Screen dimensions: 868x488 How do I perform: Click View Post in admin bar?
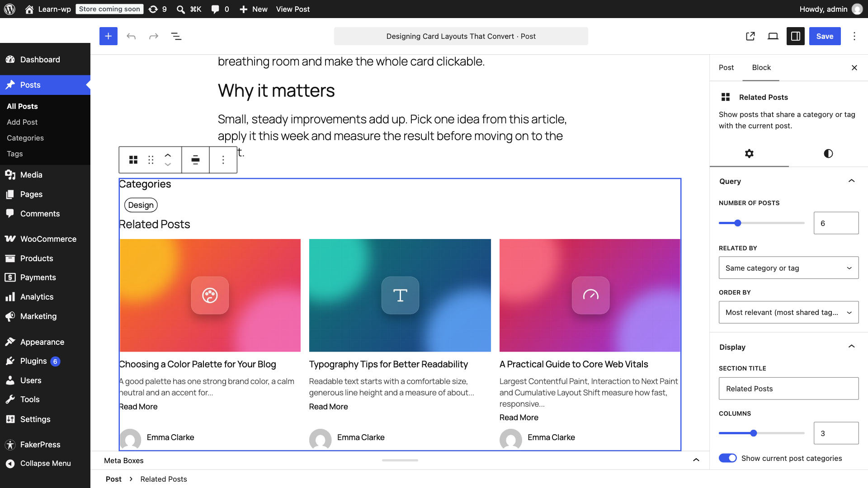(292, 9)
